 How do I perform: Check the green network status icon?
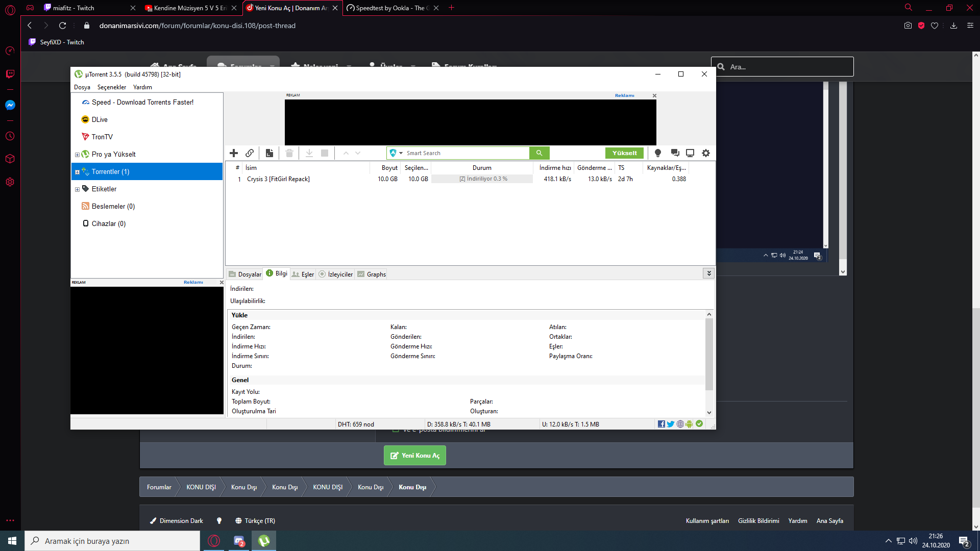pos(699,423)
